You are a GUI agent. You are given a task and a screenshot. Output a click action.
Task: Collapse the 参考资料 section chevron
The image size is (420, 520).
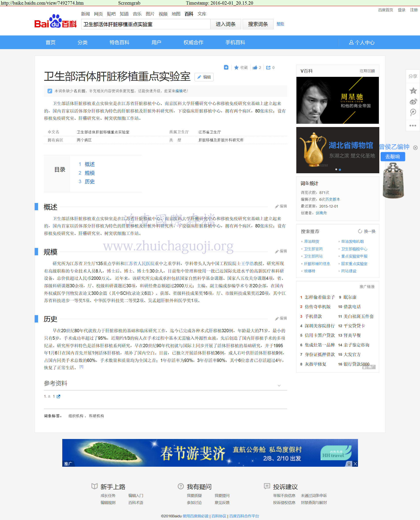[279, 385]
